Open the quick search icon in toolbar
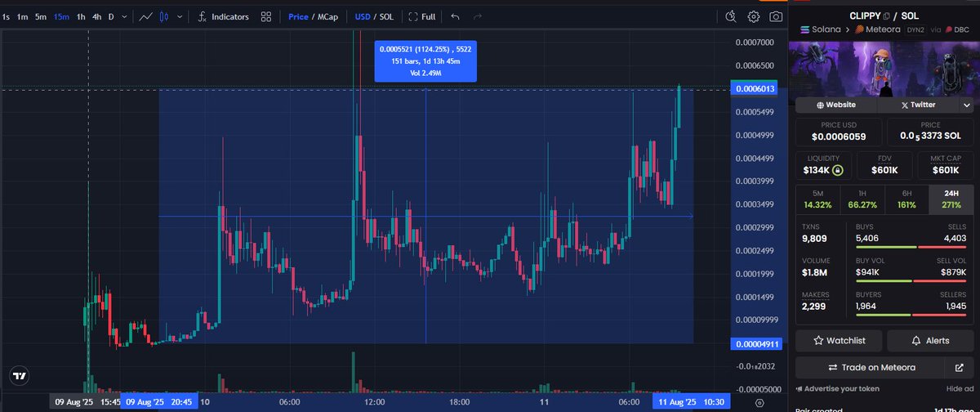The height and width of the screenshot is (412, 980). [x=732, y=16]
